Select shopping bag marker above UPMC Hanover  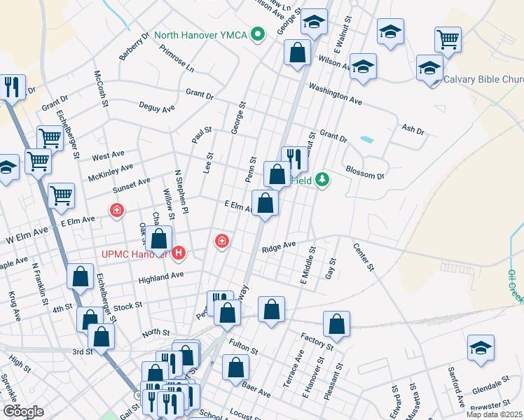(159, 240)
